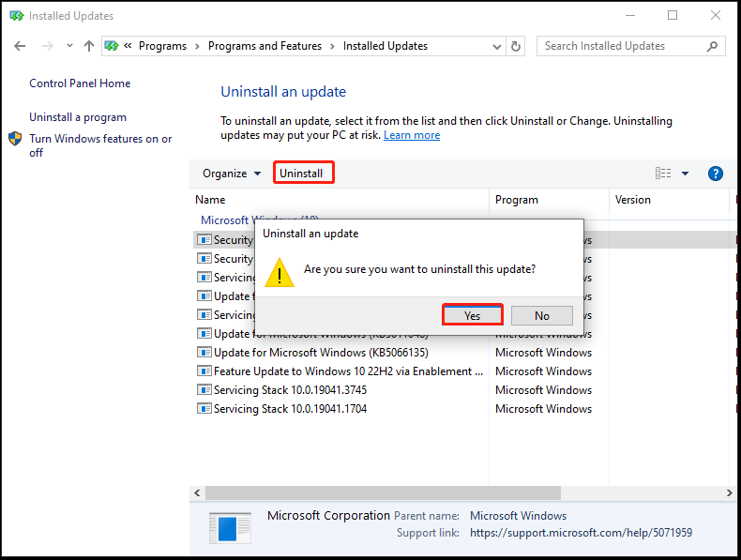
Task: Open the Organize dropdown menu
Action: 232,174
